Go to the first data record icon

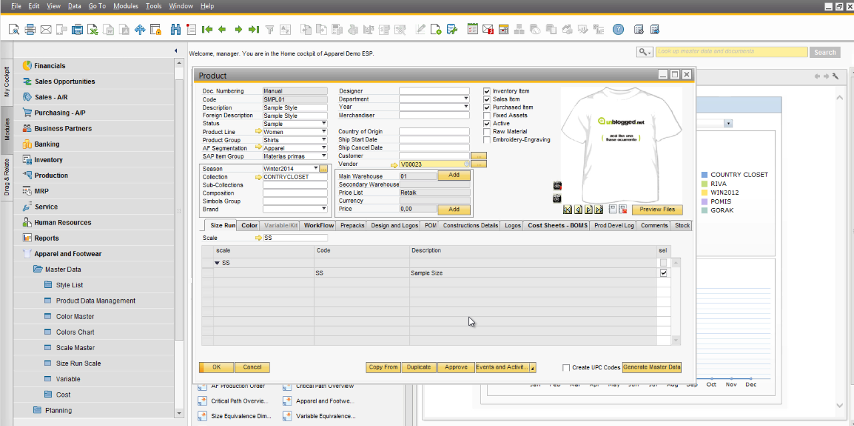pyautogui.click(x=207, y=29)
